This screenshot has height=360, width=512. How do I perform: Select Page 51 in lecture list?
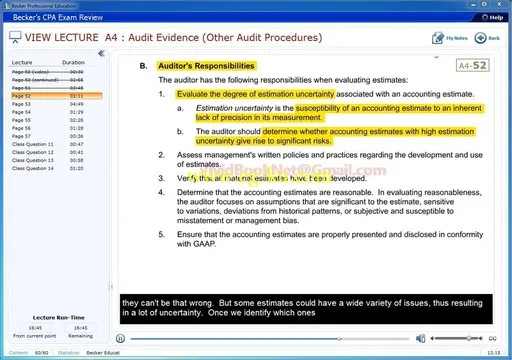(48, 88)
